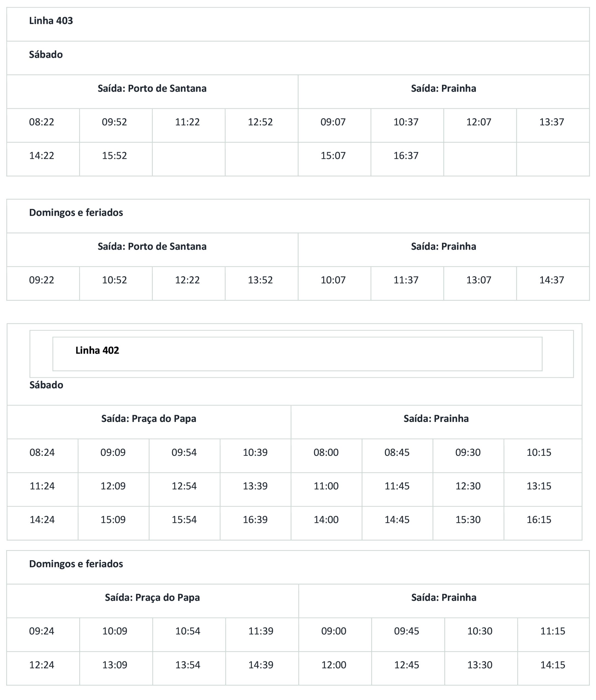Click the Linha 403 heading
Image resolution: width=596 pixels, height=700 pixels.
[x=51, y=21]
